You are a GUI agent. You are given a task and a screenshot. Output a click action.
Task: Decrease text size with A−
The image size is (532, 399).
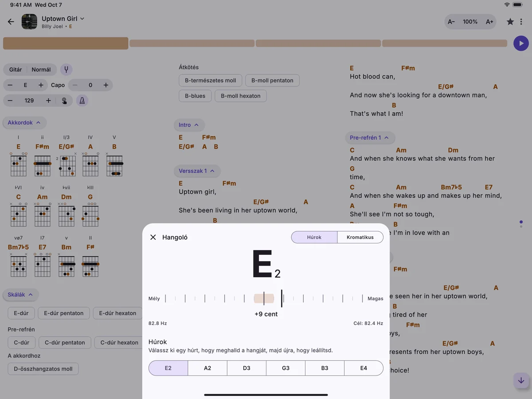pyautogui.click(x=451, y=22)
